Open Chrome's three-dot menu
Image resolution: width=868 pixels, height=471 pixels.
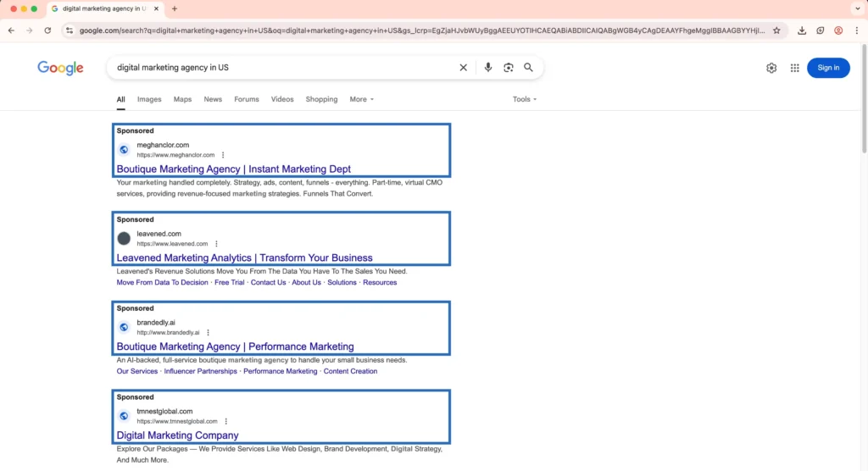coord(856,30)
